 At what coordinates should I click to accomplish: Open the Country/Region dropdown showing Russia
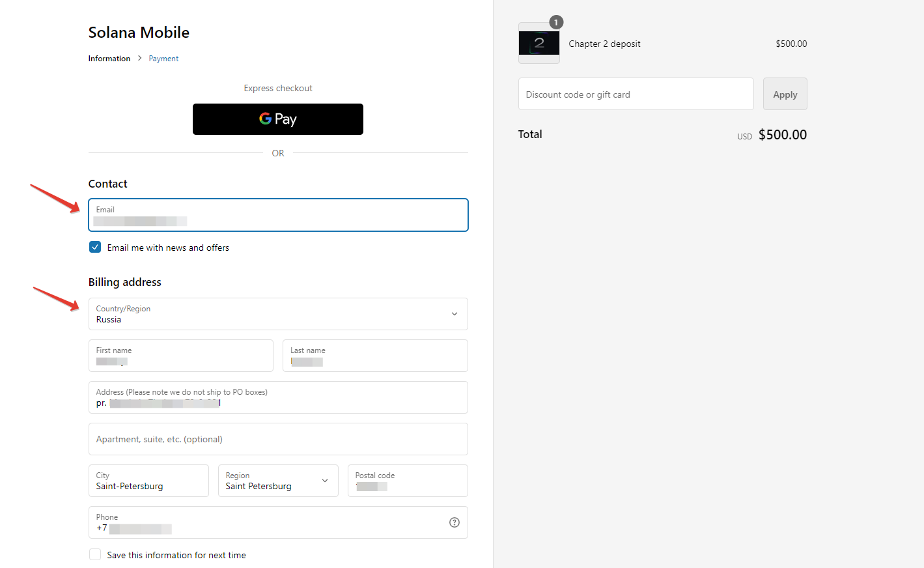(278, 314)
